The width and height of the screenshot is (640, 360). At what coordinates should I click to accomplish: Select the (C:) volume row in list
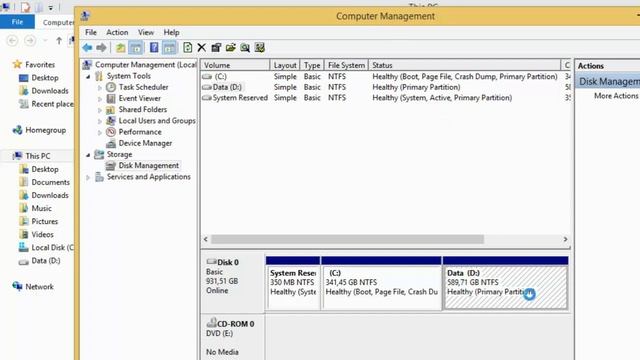pyautogui.click(x=386, y=76)
